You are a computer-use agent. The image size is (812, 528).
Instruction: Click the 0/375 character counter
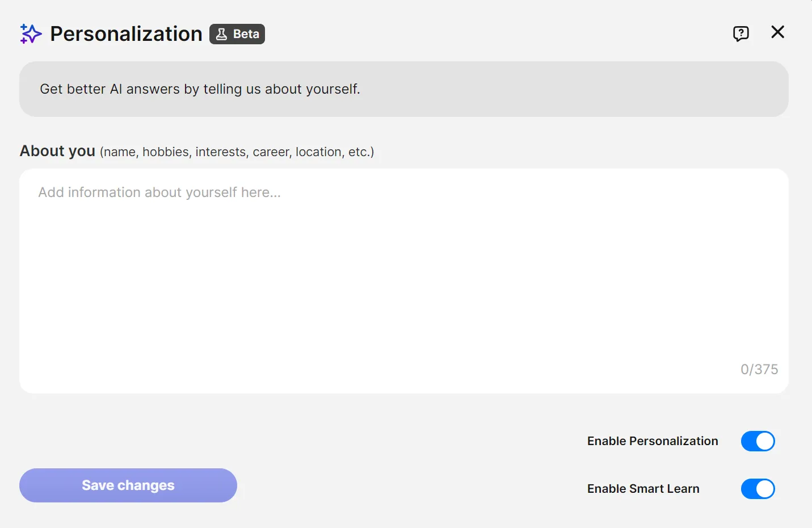pyautogui.click(x=759, y=370)
